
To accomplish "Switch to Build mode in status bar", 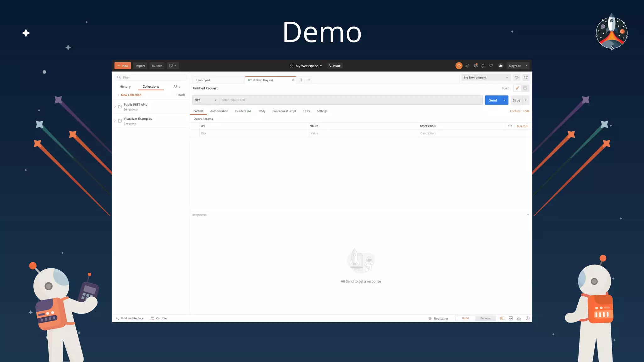I will [x=465, y=318].
